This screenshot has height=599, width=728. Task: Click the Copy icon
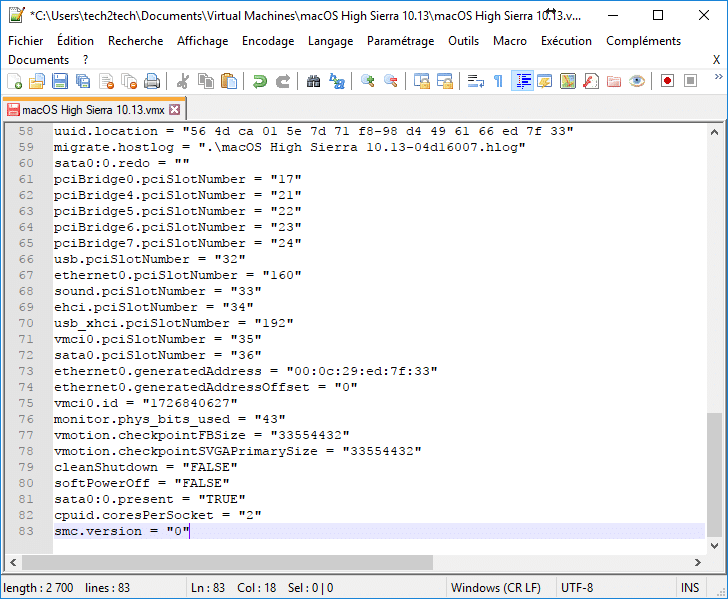pos(206,82)
